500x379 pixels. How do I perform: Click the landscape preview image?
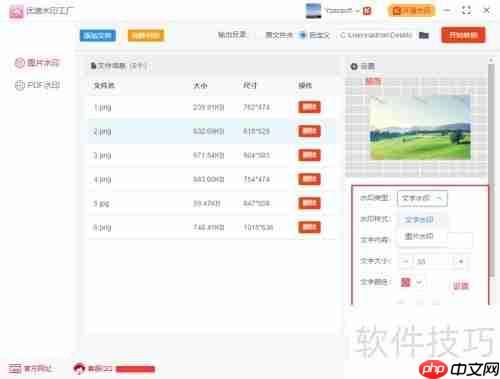coord(420,128)
